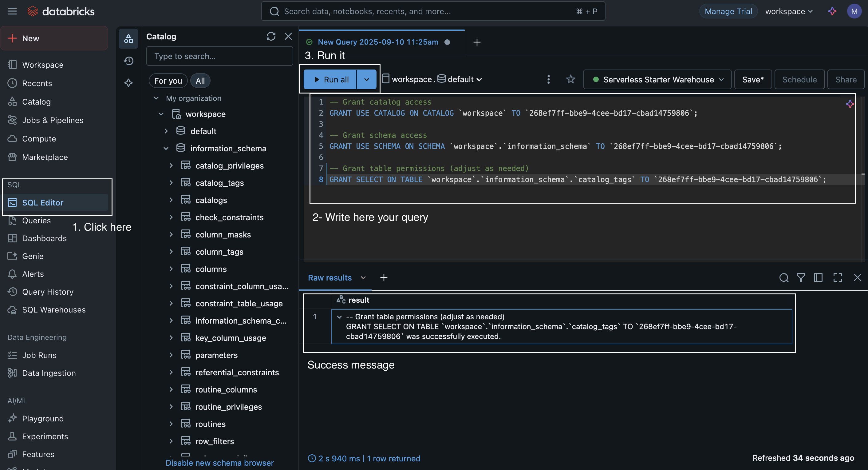The image size is (868, 470).
Task: Open the AI Playground
Action: 43,418
